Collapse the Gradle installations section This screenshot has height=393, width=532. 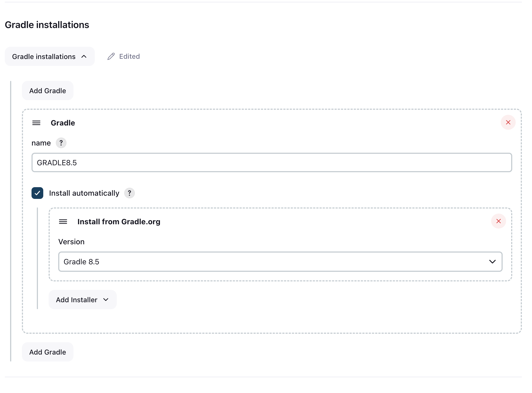pyautogui.click(x=50, y=56)
